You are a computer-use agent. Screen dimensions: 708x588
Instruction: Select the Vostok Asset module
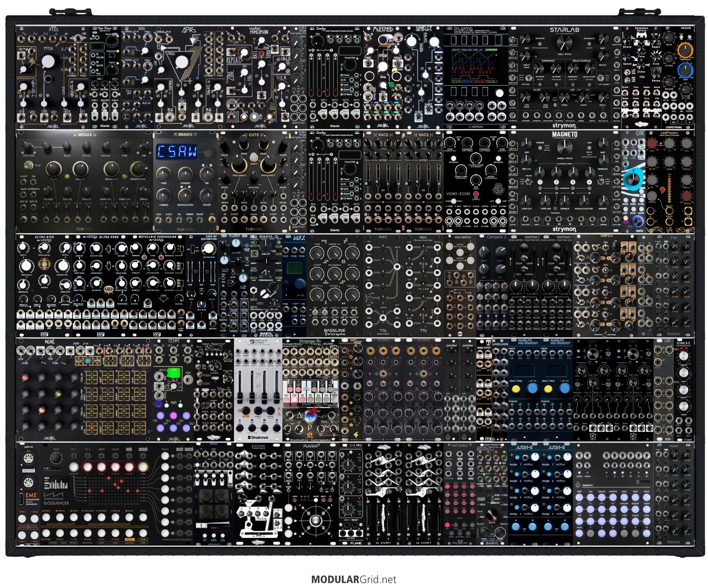pyautogui.click(x=674, y=494)
